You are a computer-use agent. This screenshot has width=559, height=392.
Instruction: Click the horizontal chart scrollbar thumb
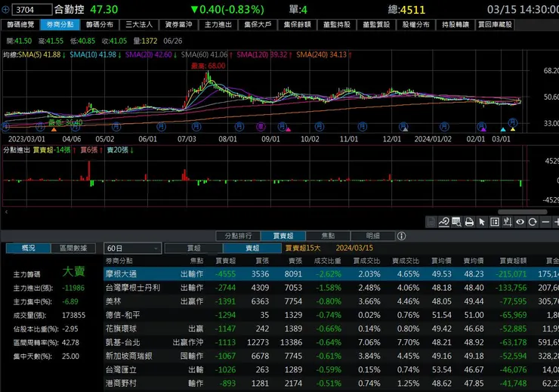coord(522,212)
